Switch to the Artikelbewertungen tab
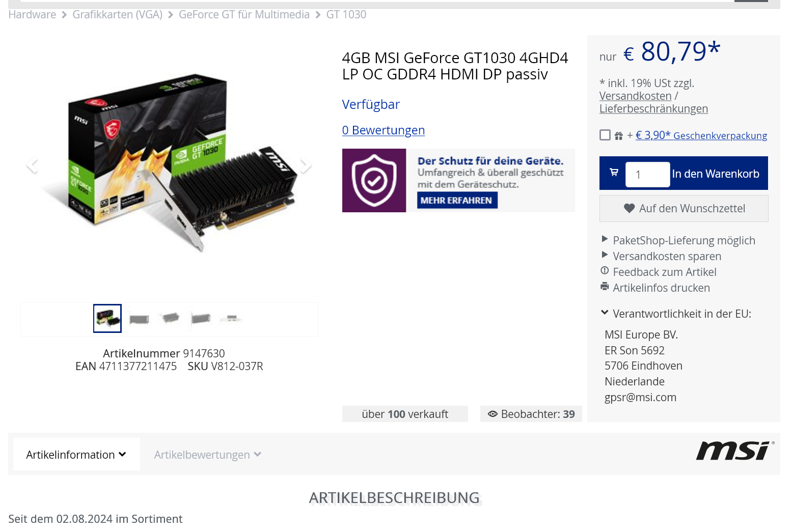 (208, 455)
